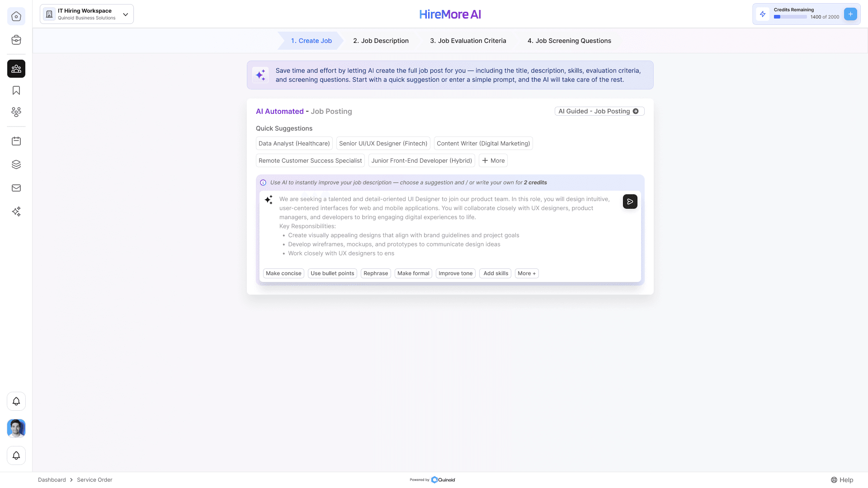Image resolution: width=868 pixels, height=488 pixels.
Task: Click the bell icon below the avatar
Action: pyautogui.click(x=16, y=455)
